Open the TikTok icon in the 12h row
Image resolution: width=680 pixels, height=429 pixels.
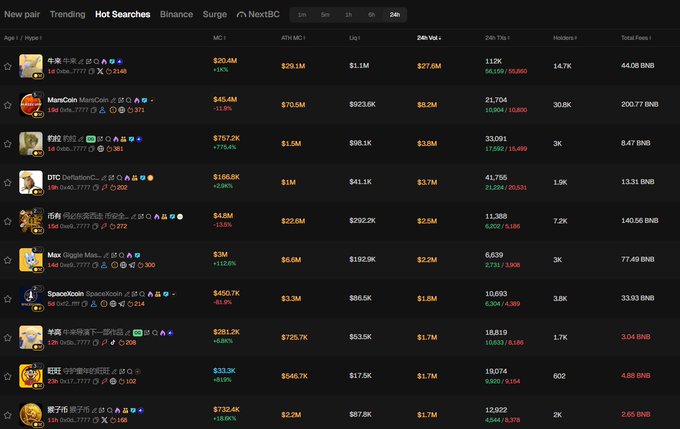coord(113,342)
